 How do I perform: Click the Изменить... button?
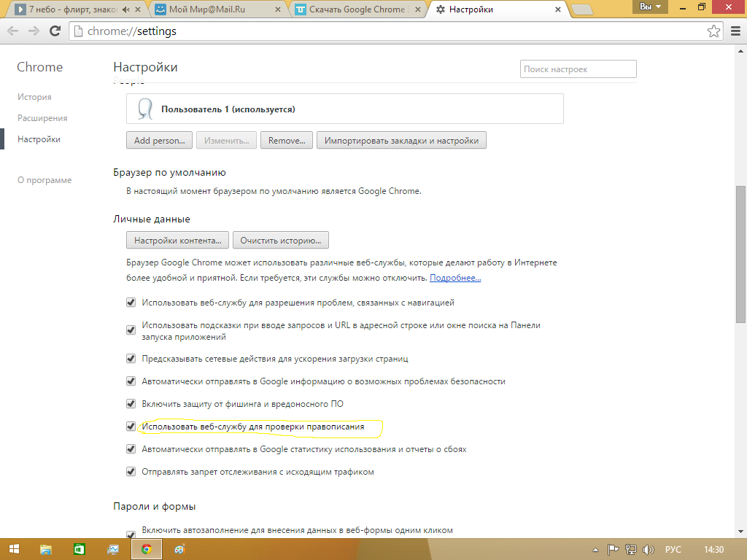pos(226,141)
